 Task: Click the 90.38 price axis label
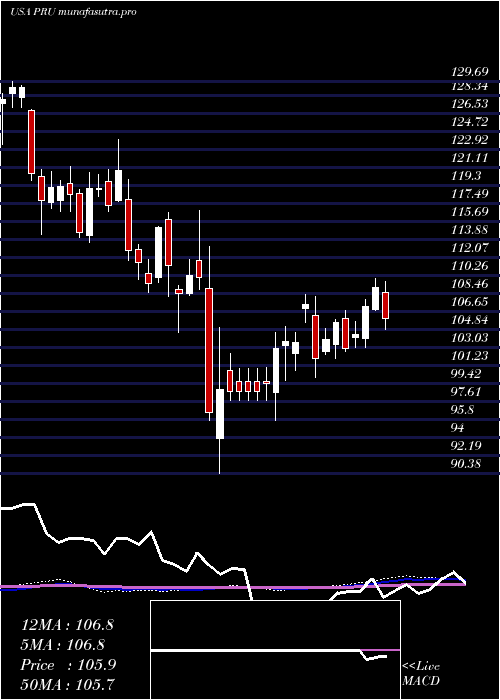click(466, 464)
